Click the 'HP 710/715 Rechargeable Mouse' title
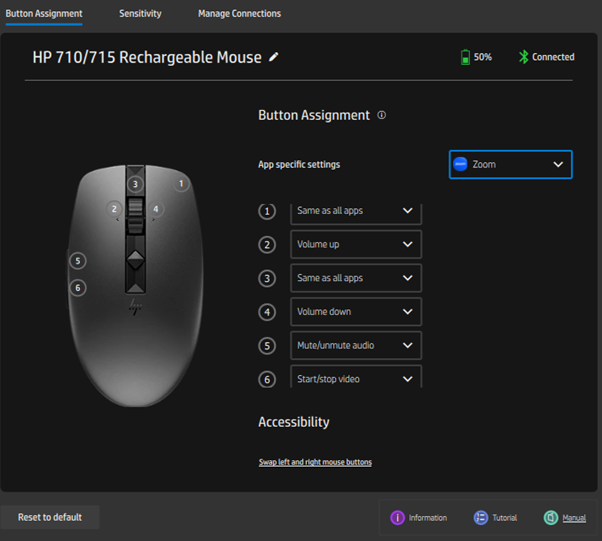This screenshot has height=541, width=602. [147, 57]
